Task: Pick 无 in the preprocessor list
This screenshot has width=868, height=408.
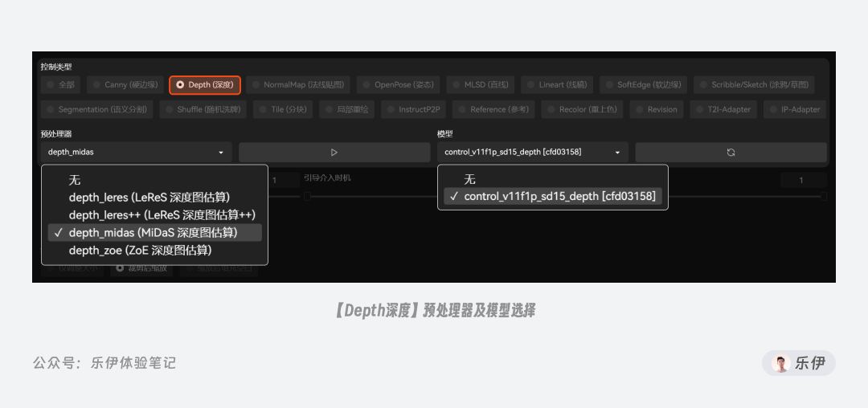Action: pyautogui.click(x=75, y=180)
